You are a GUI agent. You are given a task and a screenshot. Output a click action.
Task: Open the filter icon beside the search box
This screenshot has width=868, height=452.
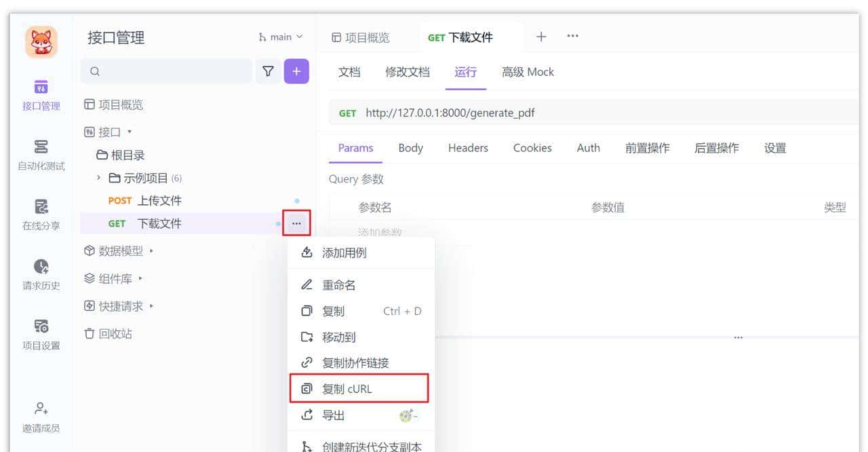pyautogui.click(x=268, y=71)
